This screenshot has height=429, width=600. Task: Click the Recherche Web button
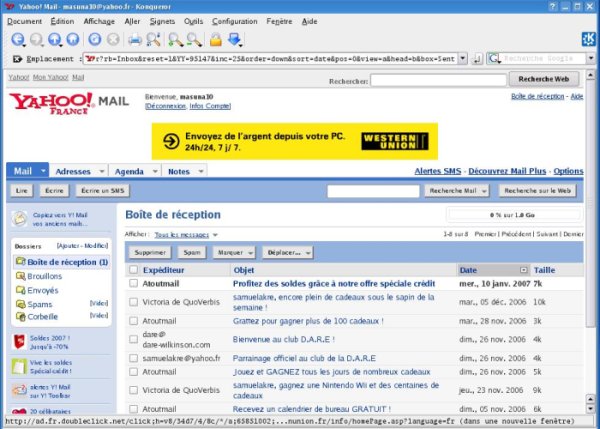pos(544,79)
